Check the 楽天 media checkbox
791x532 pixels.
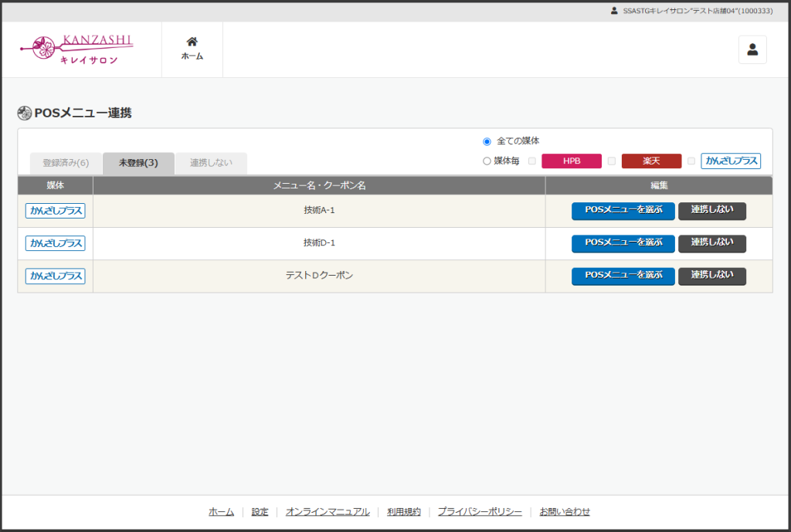tap(612, 161)
